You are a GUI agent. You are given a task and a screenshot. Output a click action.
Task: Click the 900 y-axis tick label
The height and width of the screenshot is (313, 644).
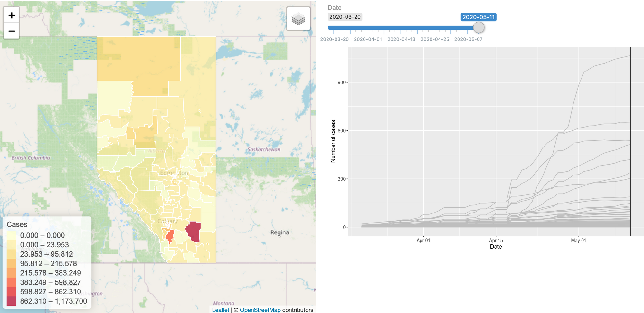click(x=341, y=82)
